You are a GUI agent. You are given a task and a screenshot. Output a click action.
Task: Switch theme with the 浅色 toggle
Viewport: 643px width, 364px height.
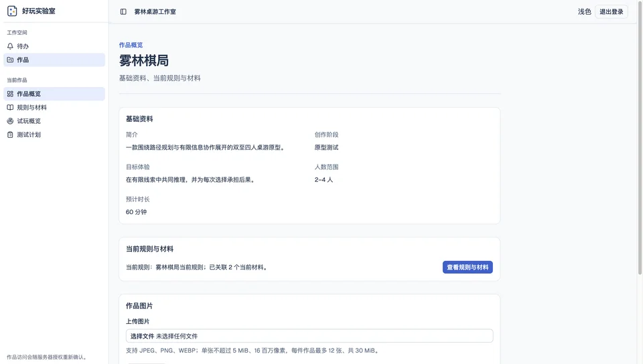[x=584, y=11]
